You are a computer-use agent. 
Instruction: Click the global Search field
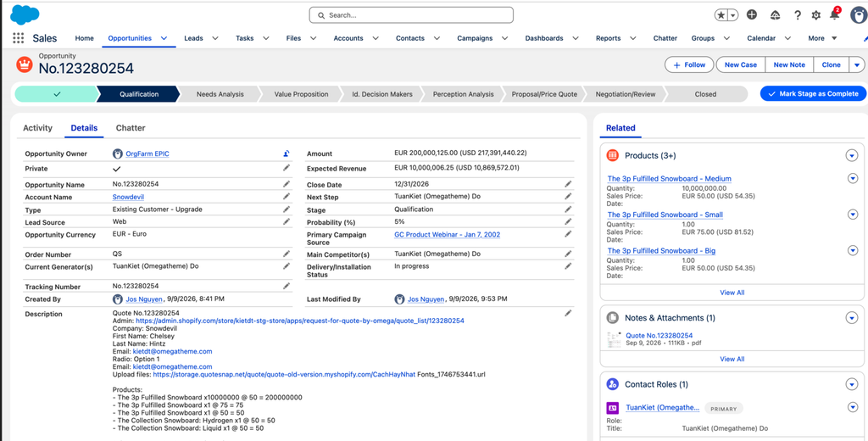[411, 15]
